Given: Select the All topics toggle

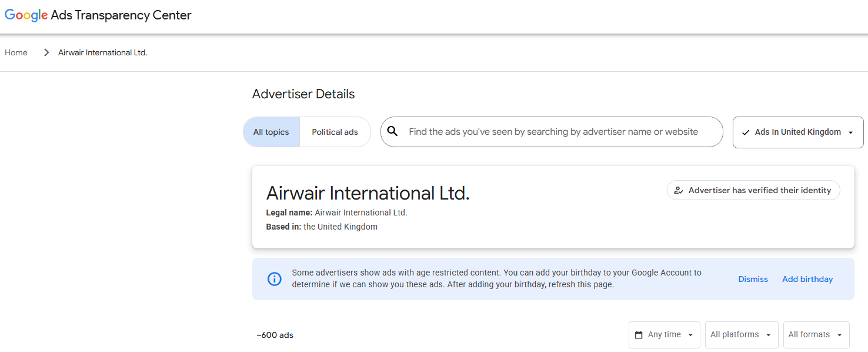Looking at the screenshot, I should [x=271, y=132].
